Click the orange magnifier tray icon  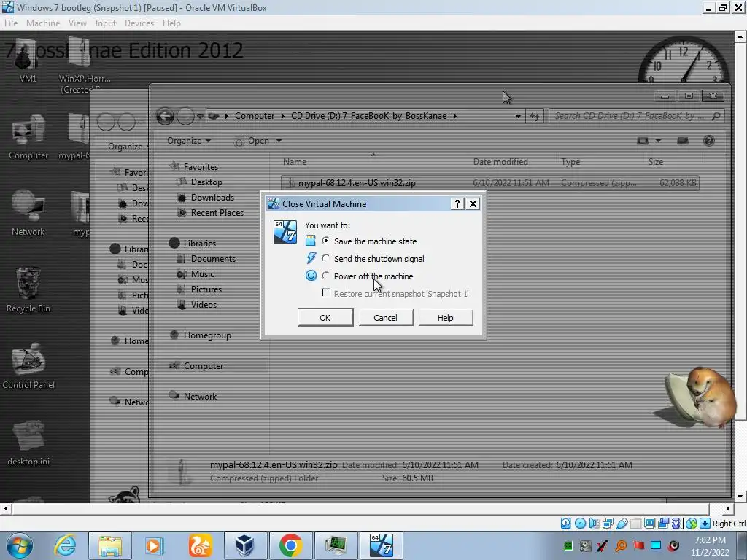tap(621, 545)
